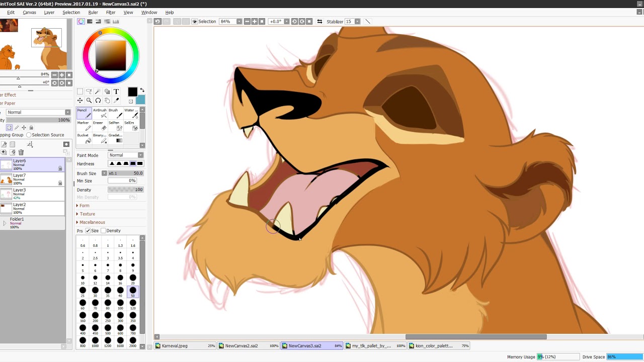Toggle the Layer6 lock icon
The image size is (644, 362).
(x=60, y=168)
